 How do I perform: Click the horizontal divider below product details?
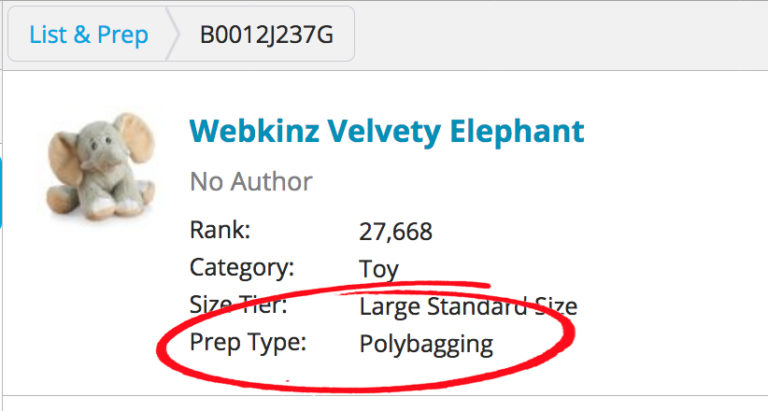coord(384,395)
